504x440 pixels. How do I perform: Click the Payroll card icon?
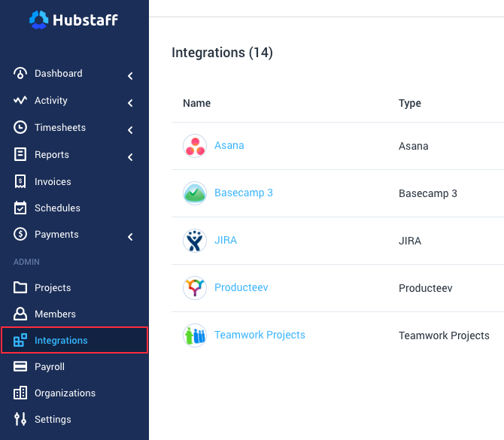pyautogui.click(x=20, y=366)
